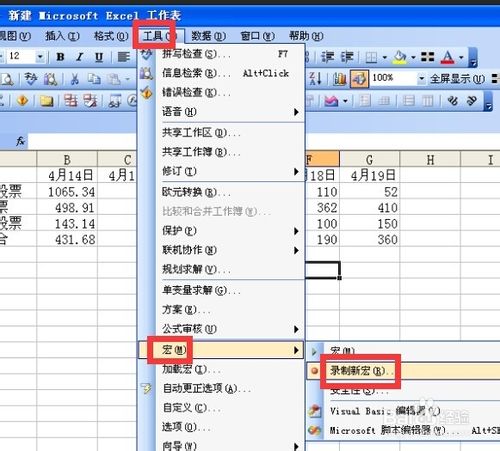Image resolution: width=500 pixels, height=451 pixels.
Task: Click the four black squares toolbar icon
Action: (427, 57)
